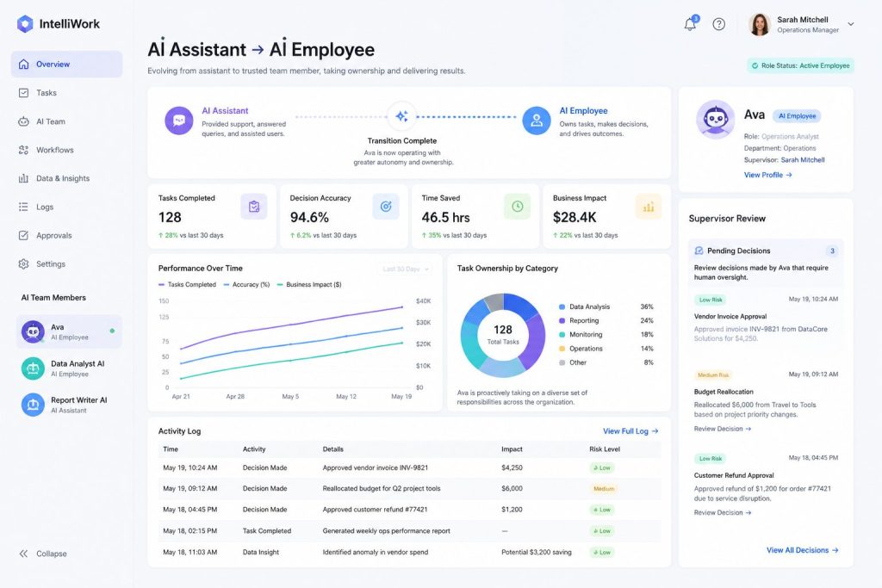Viewport: 882px width, 588px height.
Task: Click the AI Team robot icon in sidebar
Action: (23, 121)
